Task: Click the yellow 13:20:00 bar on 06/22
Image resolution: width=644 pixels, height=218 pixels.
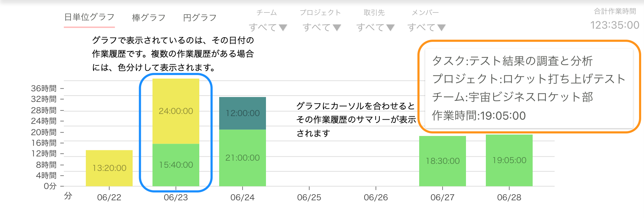Action: 109,168
